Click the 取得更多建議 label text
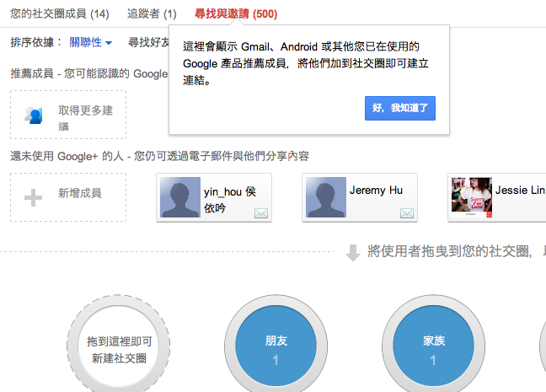This screenshot has width=546, height=392. [85, 118]
